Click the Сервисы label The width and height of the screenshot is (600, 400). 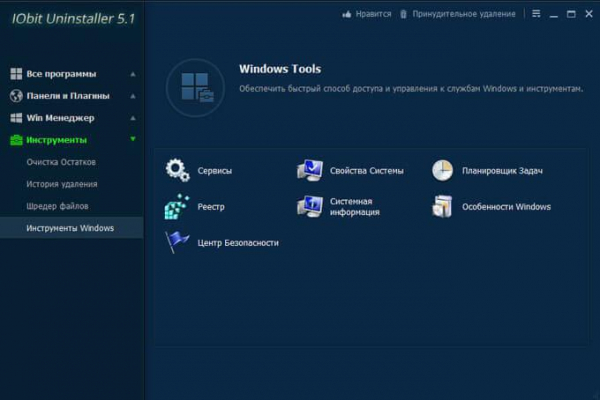(x=215, y=171)
